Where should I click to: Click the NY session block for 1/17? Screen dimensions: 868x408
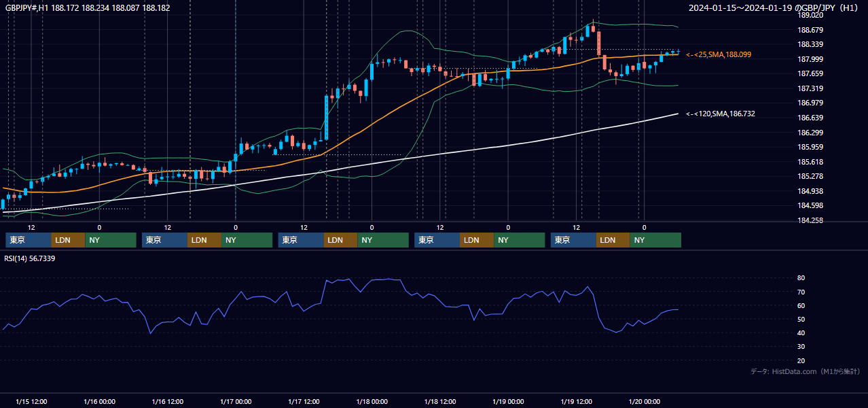click(383, 240)
